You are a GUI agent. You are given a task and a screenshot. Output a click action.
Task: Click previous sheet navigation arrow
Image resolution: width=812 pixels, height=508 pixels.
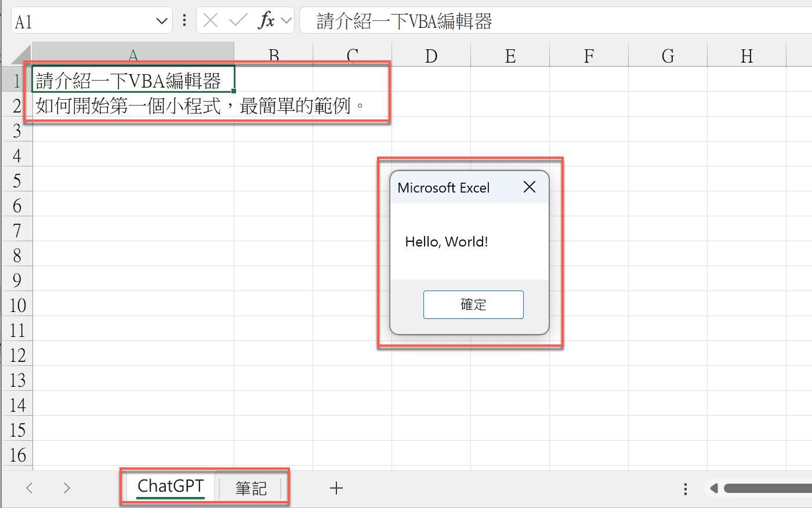pyautogui.click(x=30, y=488)
